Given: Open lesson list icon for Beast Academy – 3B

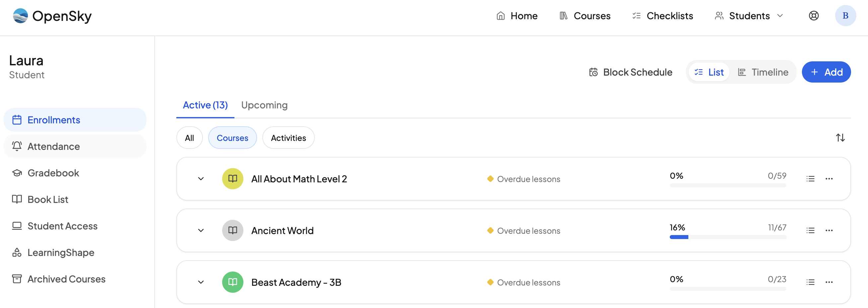Looking at the screenshot, I should tap(810, 282).
